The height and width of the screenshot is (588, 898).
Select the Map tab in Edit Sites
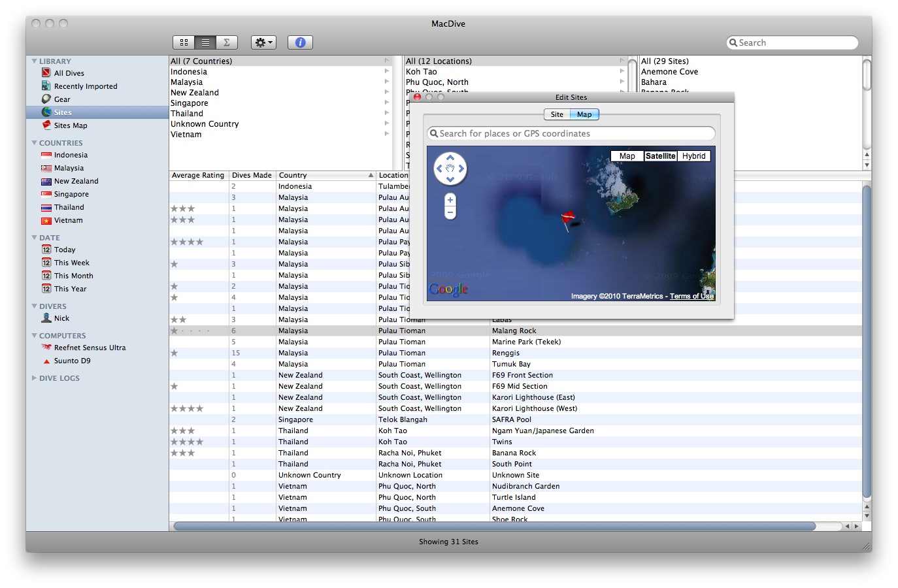(x=584, y=114)
